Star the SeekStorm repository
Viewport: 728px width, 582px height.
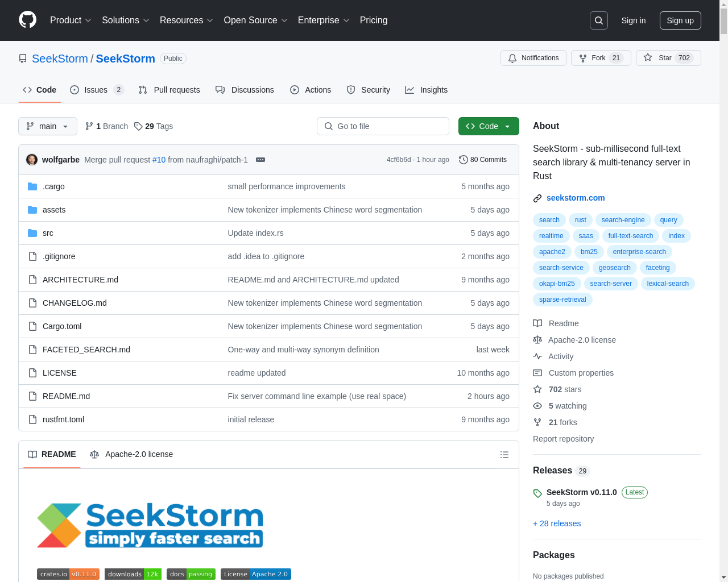click(x=668, y=58)
